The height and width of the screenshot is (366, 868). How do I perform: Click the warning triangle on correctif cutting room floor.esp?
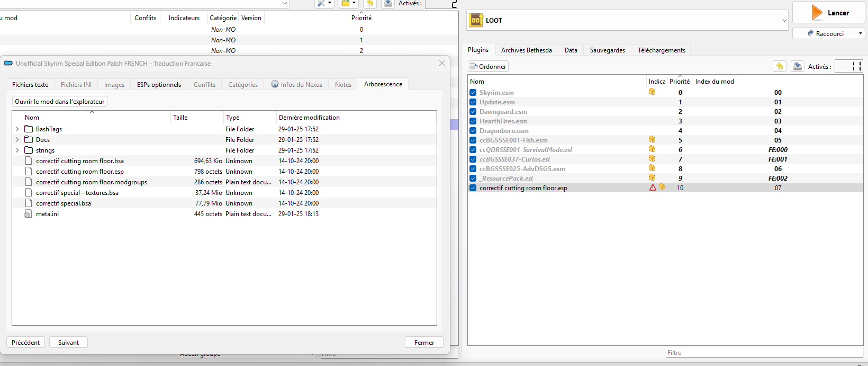click(653, 188)
